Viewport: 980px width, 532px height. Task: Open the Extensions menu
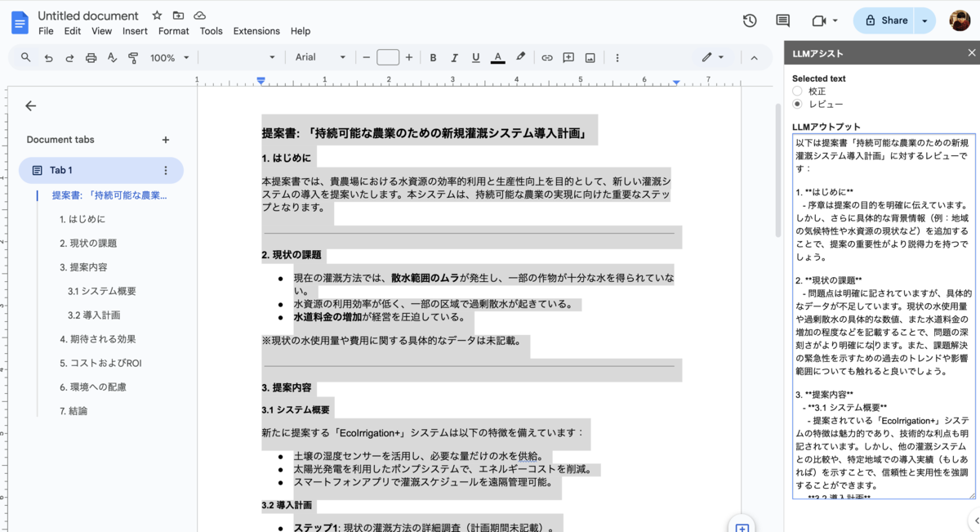[x=256, y=31]
